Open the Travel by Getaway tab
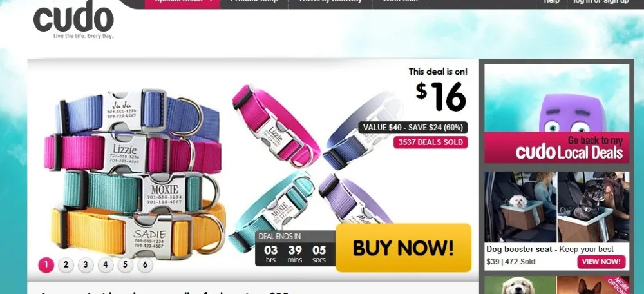 coord(330,3)
